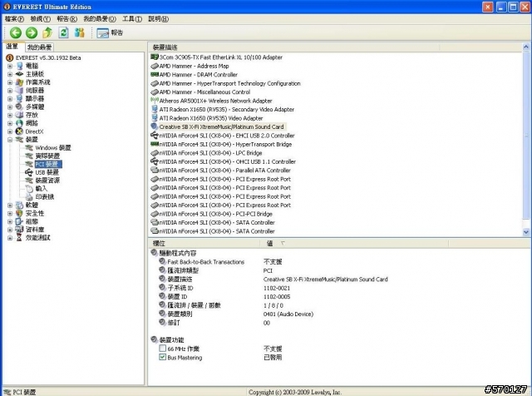Viewport: 532px width, 396px height.
Task: Sort by the 欄位 column header
Action: [204, 243]
